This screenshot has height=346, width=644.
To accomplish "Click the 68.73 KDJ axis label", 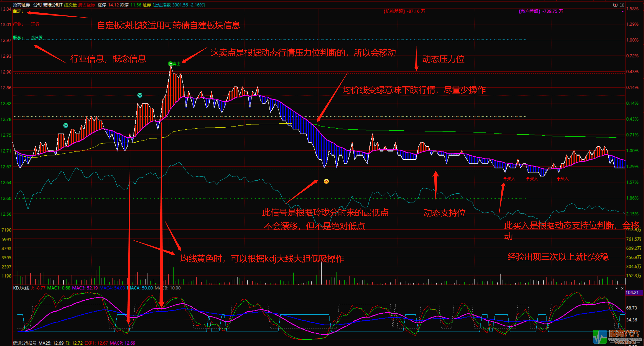I will (x=632, y=308).
